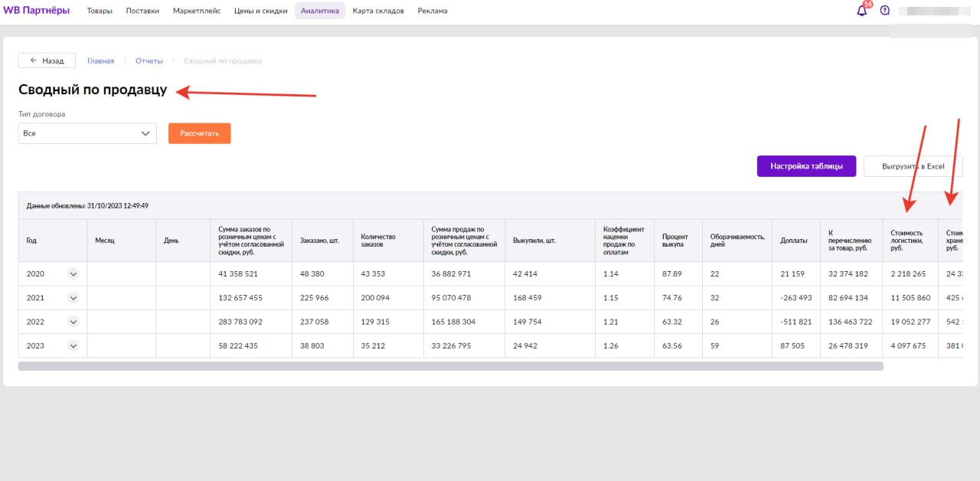Open the Цены и скидки menu

point(260,11)
